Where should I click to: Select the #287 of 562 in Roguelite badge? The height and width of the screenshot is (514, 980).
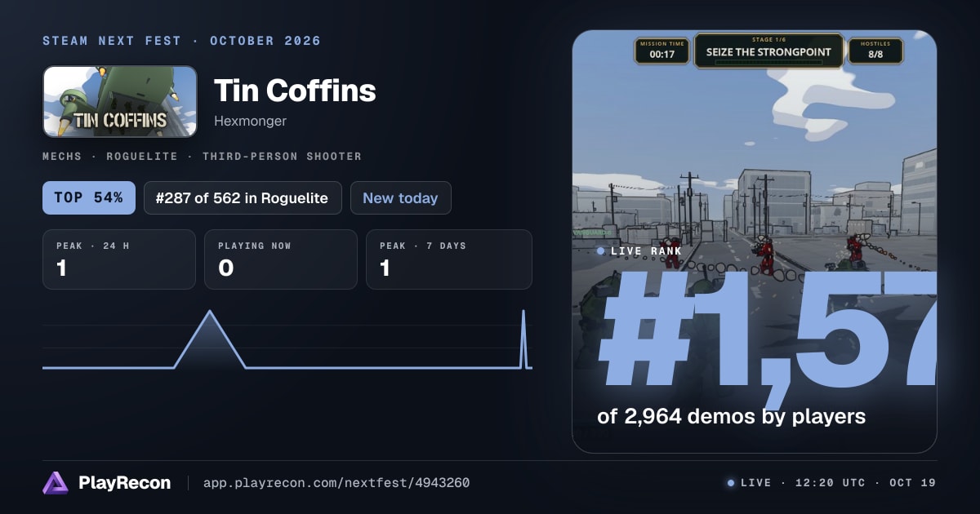[243, 198]
